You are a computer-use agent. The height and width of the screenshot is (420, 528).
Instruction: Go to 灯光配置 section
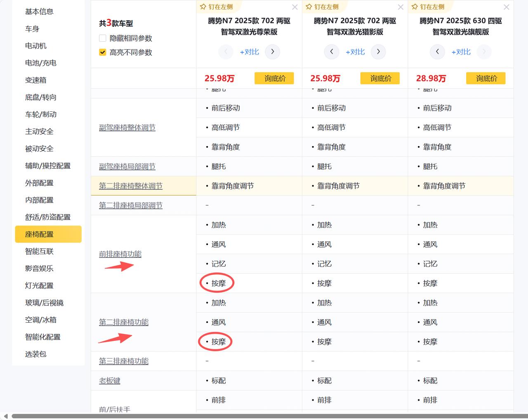tap(39, 286)
